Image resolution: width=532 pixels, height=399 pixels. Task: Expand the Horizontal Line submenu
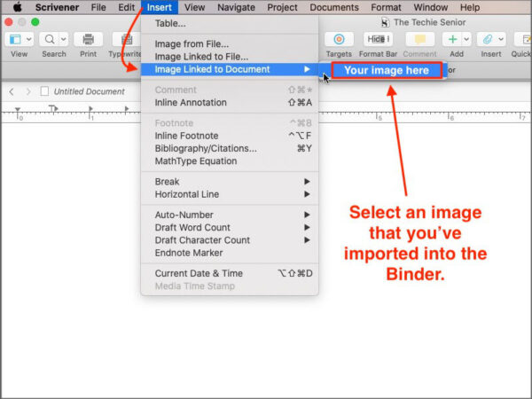pyautogui.click(x=230, y=194)
